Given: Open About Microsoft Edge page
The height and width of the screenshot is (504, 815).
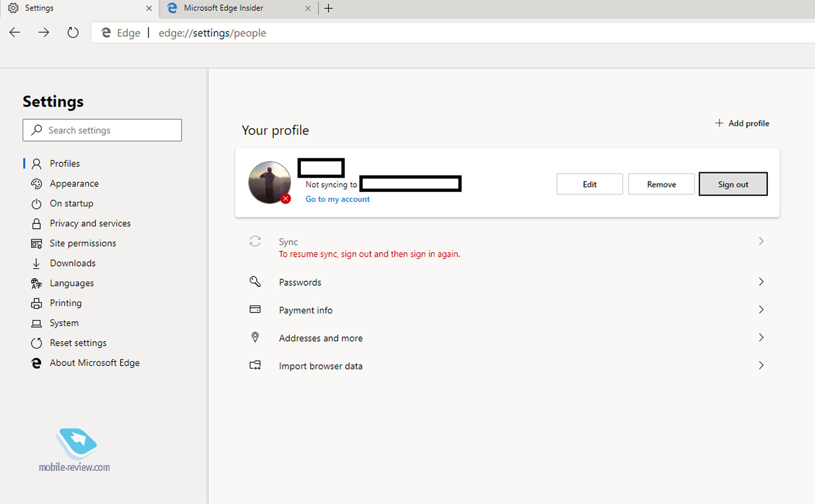Looking at the screenshot, I should [95, 363].
